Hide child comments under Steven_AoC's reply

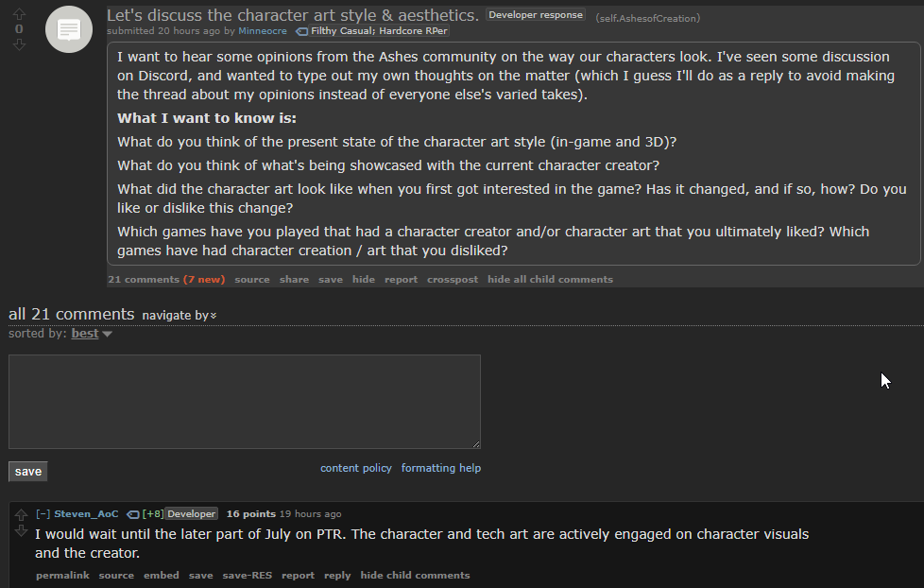tap(415, 575)
